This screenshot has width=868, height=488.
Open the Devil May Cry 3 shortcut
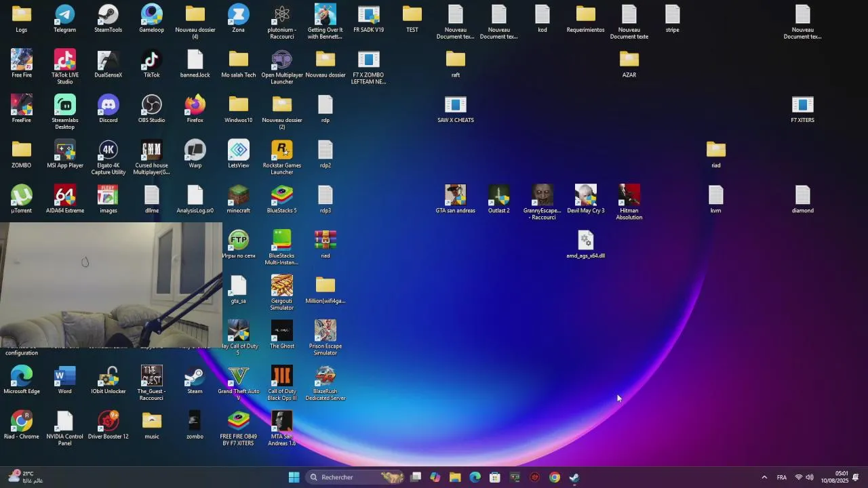pos(586,199)
